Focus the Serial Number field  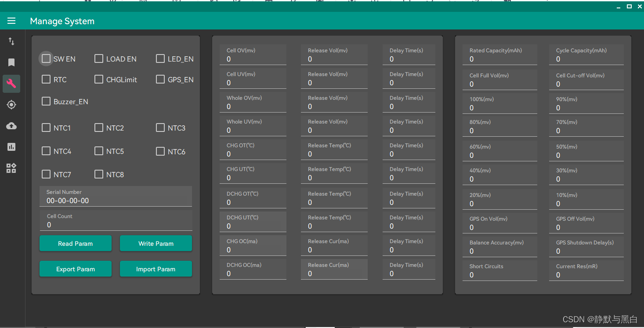(x=116, y=196)
